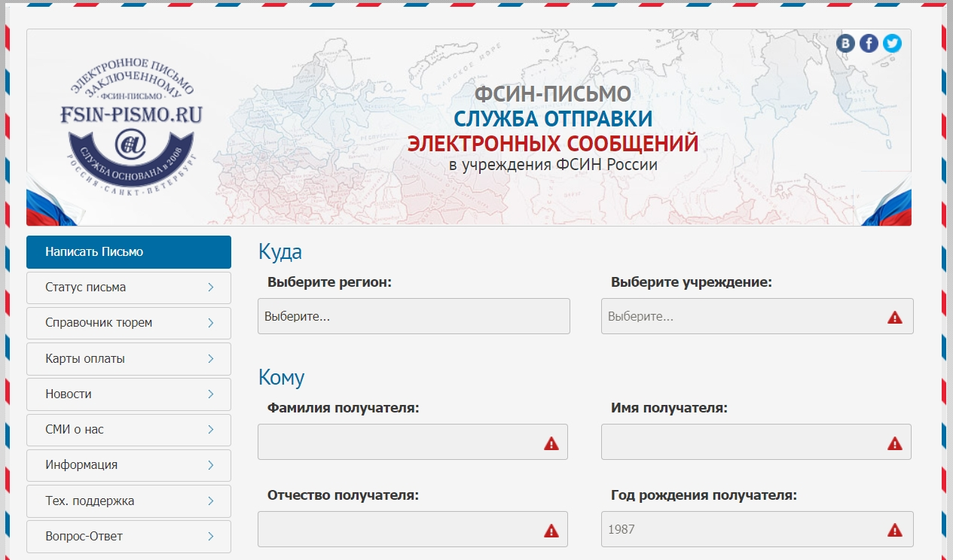
Task: Click the FSIN-PISMO.RU logo emblem
Action: click(x=131, y=125)
